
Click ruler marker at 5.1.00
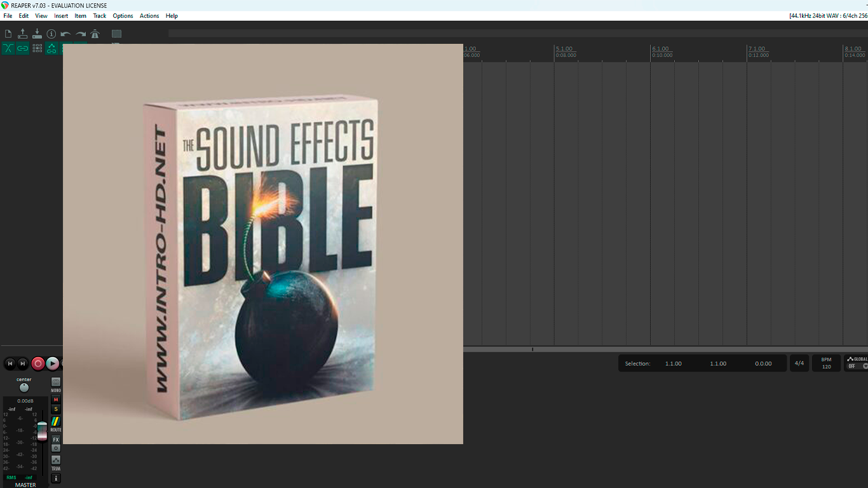[564, 49]
